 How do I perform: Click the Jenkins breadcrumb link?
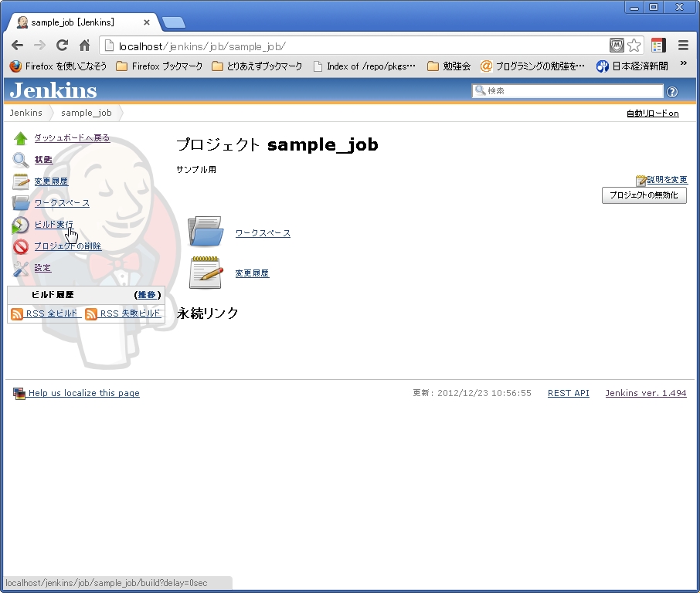(26, 113)
